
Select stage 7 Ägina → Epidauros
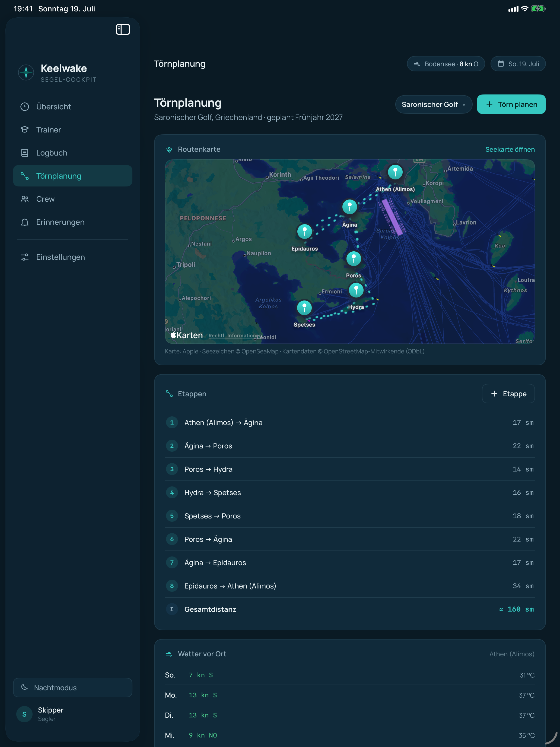(x=350, y=563)
